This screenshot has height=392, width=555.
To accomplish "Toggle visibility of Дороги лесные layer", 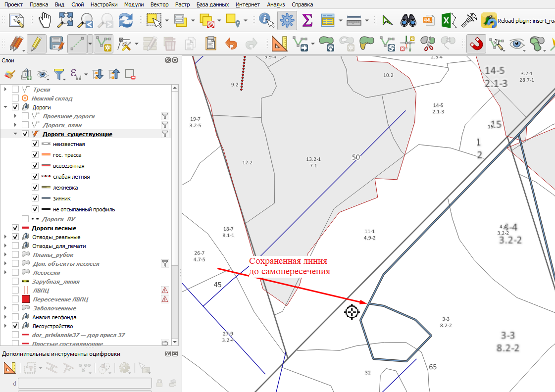I will [15, 228].
